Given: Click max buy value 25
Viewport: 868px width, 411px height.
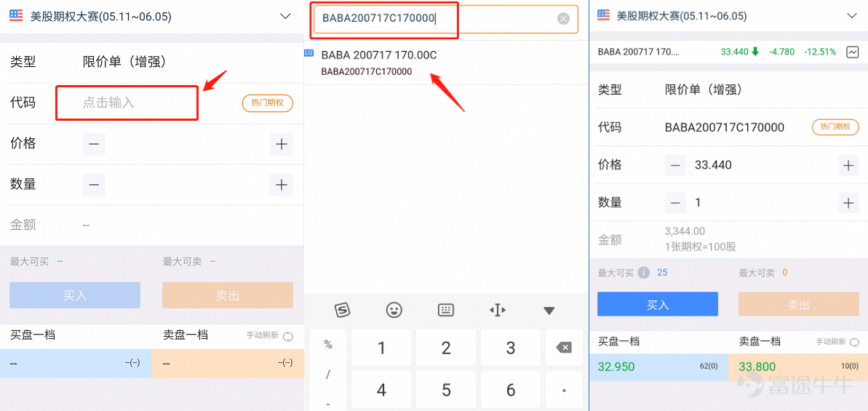Looking at the screenshot, I should point(662,273).
